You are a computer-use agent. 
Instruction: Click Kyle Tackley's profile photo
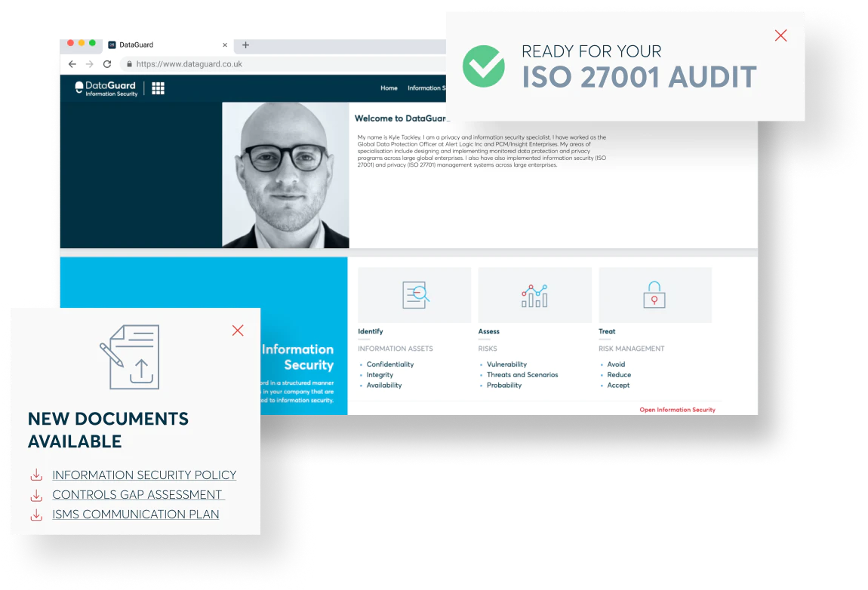pyautogui.click(x=285, y=175)
